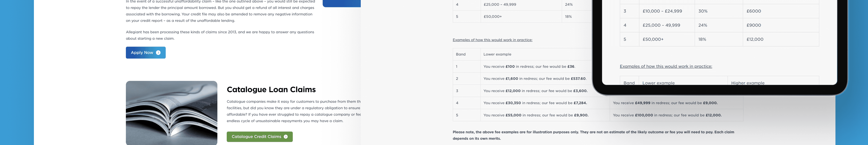Select the £100,000 redress higher example cell
This screenshot has width=868, height=145.
coord(667,115)
